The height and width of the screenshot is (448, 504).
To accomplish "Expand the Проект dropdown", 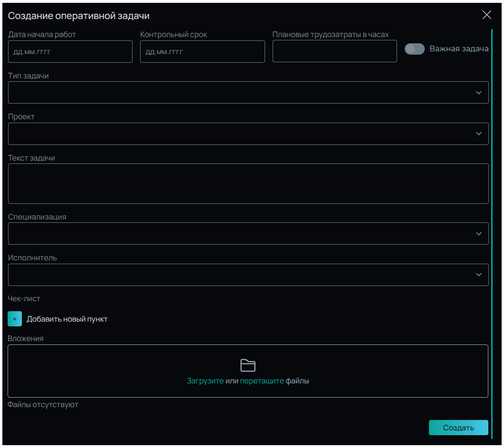I will point(248,133).
